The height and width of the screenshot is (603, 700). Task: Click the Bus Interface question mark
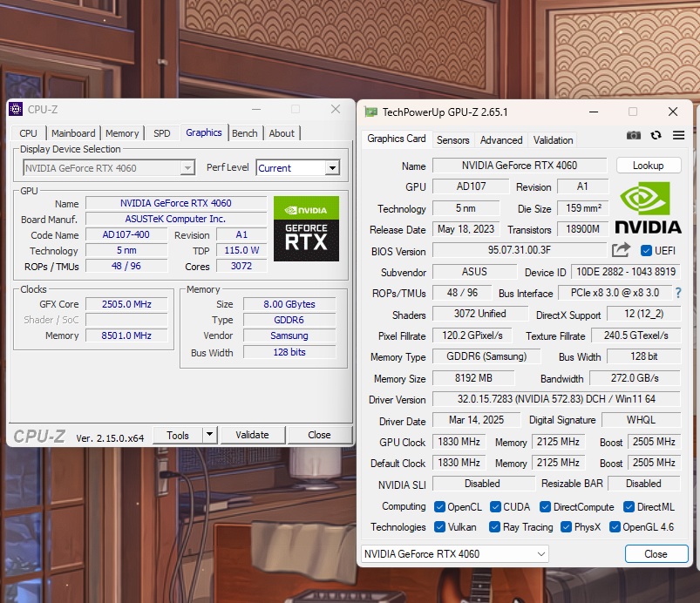pyautogui.click(x=678, y=293)
